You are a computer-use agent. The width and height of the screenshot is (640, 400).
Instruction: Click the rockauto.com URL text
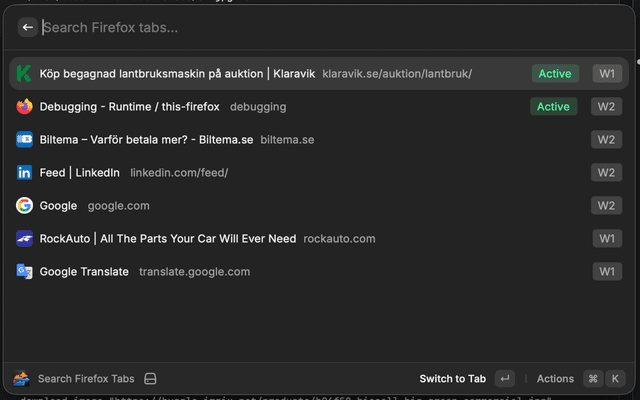point(340,239)
